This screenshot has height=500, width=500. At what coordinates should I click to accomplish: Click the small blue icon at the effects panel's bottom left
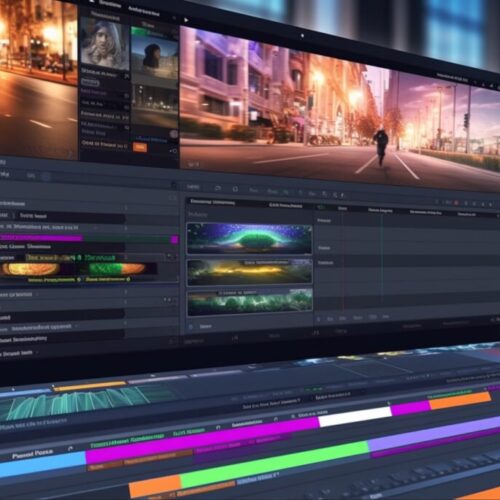click(191, 327)
